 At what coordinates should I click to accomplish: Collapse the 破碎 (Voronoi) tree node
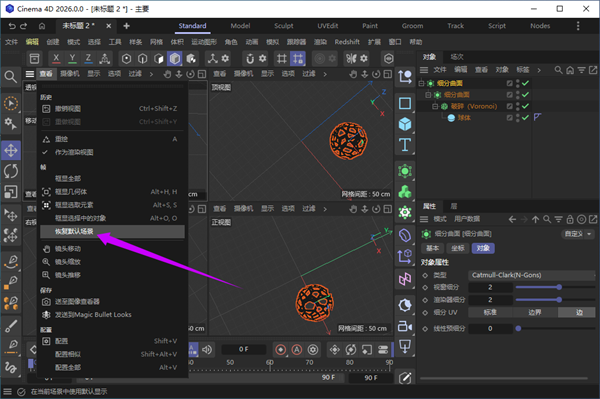pyautogui.click(x=435, y=106)
